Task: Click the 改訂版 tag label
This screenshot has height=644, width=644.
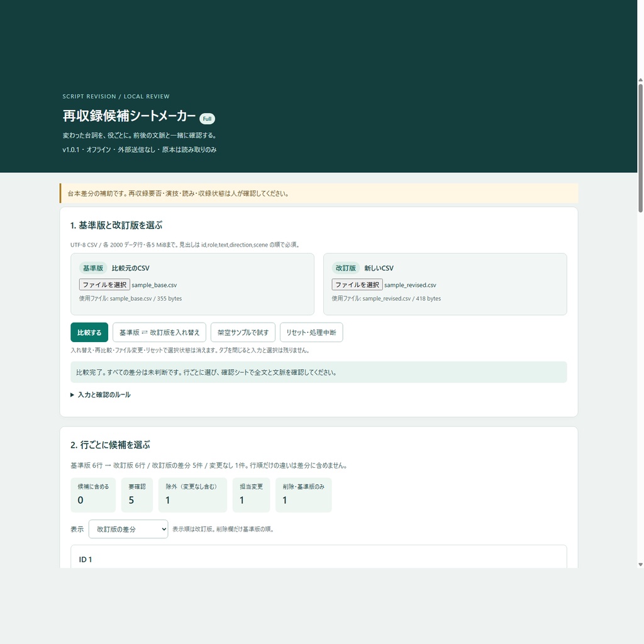Action: coord(346,268)
